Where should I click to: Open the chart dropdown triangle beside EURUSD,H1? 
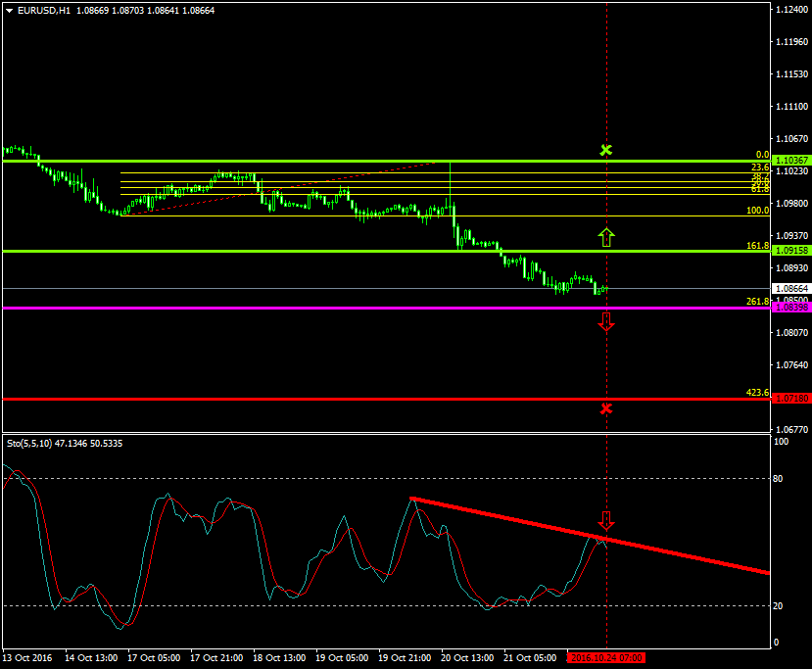(x=9, y=10)
